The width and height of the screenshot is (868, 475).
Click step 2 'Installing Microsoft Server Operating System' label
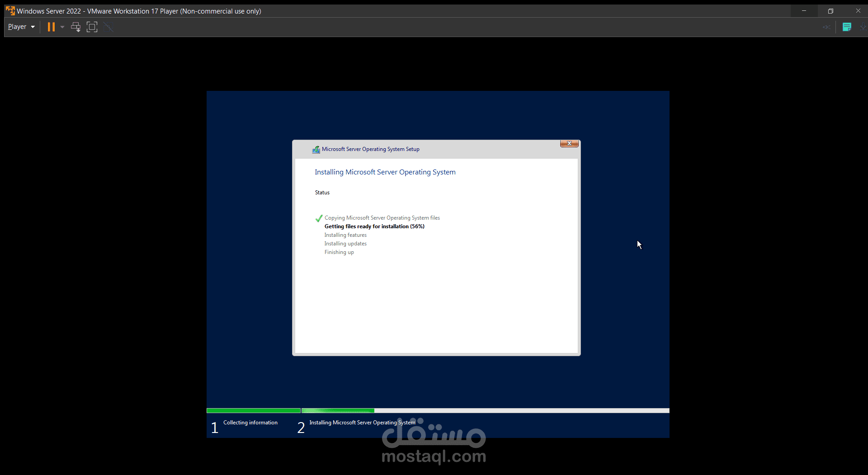coord(362,423)
